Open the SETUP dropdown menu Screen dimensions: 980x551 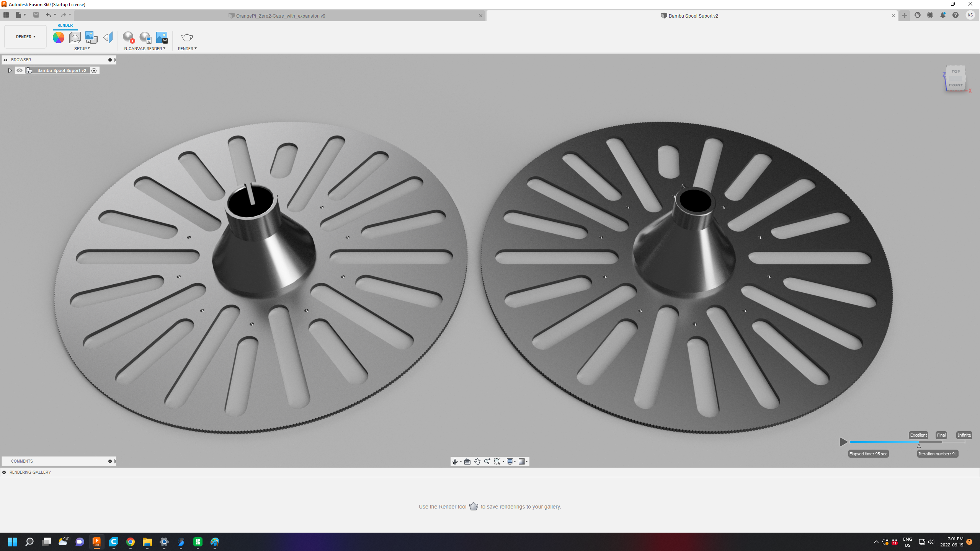[82, 49]
